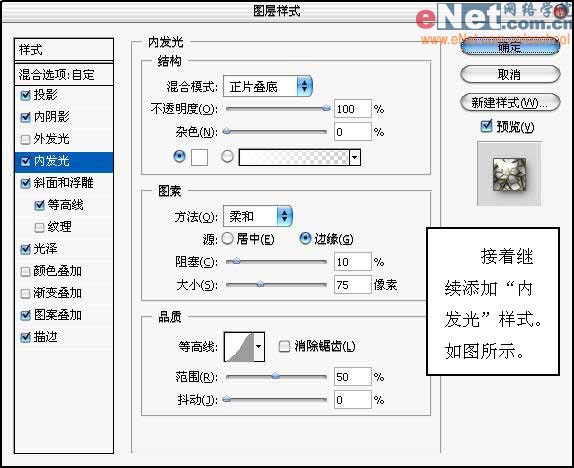The width and height of the screenshot is (574, 468).
Task: Select 混合选项:自定 blending options
Action: 64,75
